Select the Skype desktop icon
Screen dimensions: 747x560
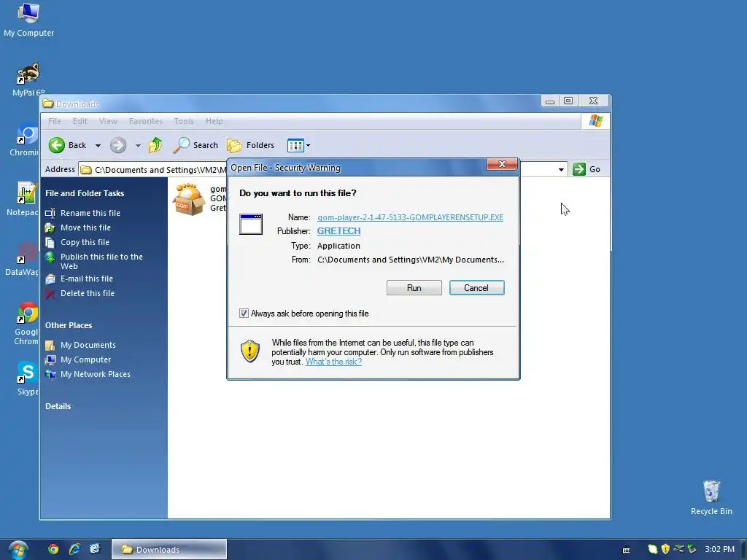point(28,378)
